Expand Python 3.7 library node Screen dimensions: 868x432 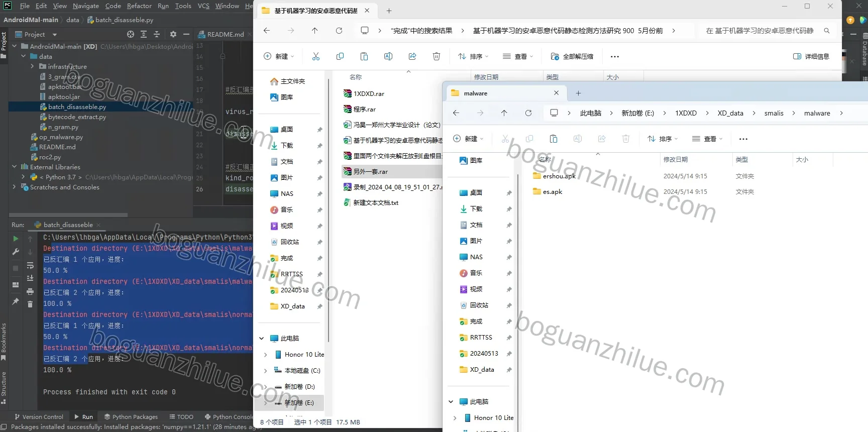coord(24,177)
